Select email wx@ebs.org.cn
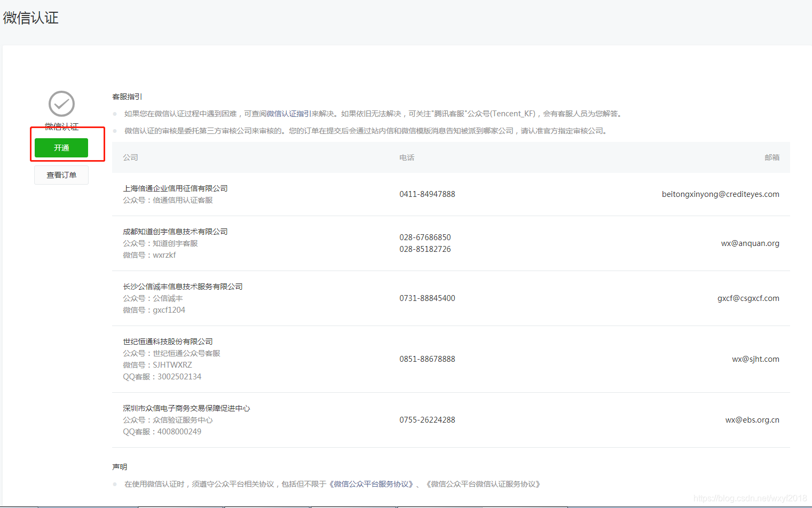This screenshot has height=508, width=812. pos(752,420)
